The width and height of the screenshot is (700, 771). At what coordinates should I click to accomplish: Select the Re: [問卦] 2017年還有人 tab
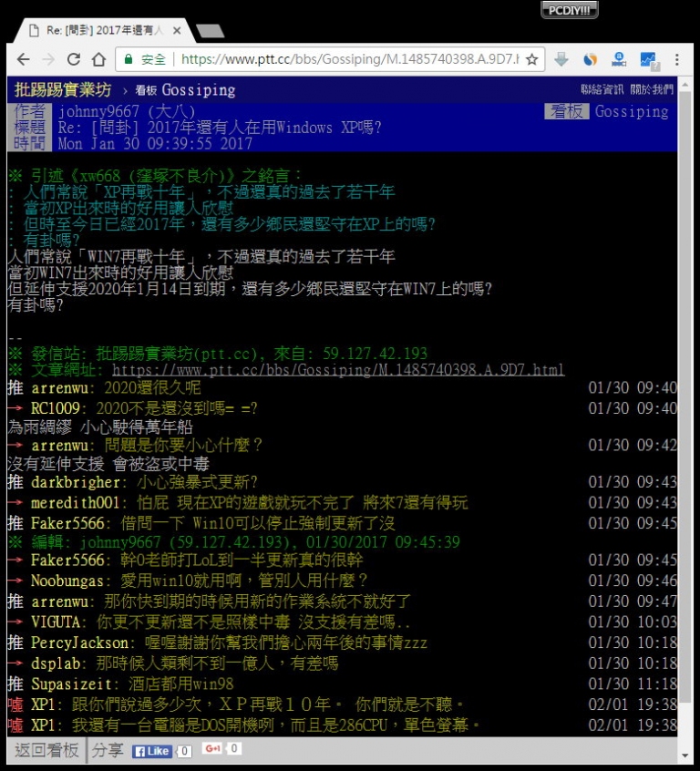(102, 30)
